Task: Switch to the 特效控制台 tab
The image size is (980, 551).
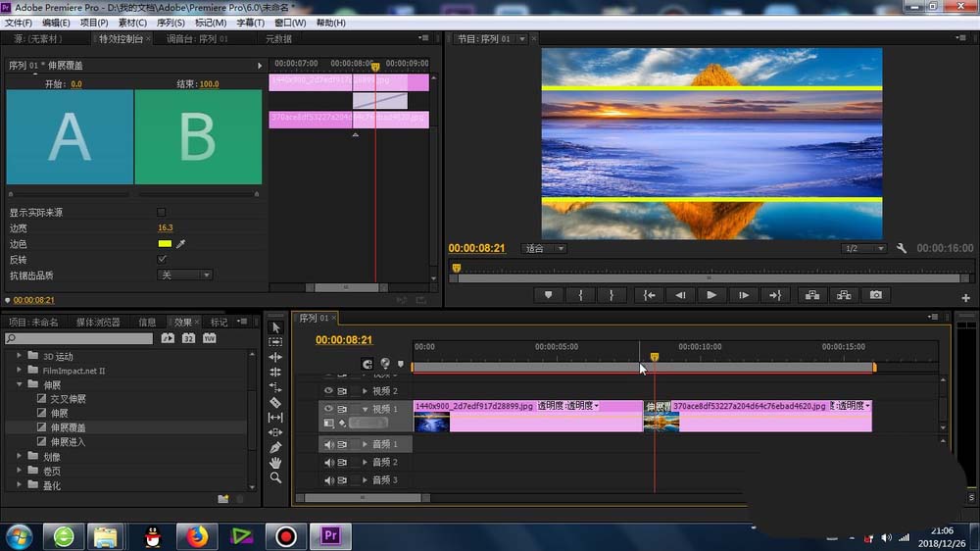Action: click(122, 39)
